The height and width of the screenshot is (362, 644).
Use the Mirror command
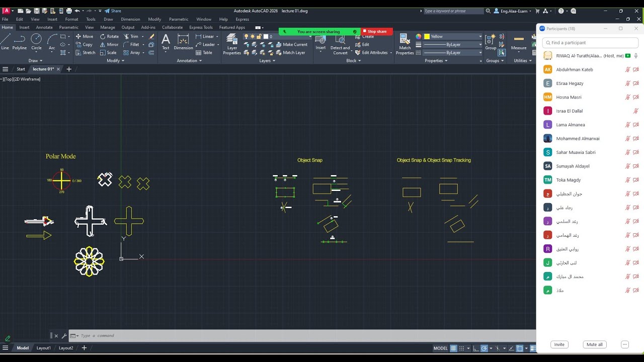(109, 44)
